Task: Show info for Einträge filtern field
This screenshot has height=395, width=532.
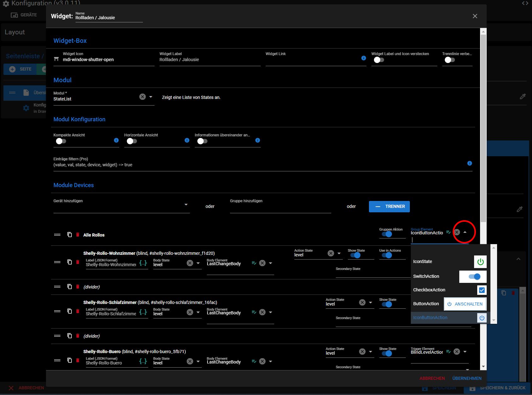Action: (469, 163)
